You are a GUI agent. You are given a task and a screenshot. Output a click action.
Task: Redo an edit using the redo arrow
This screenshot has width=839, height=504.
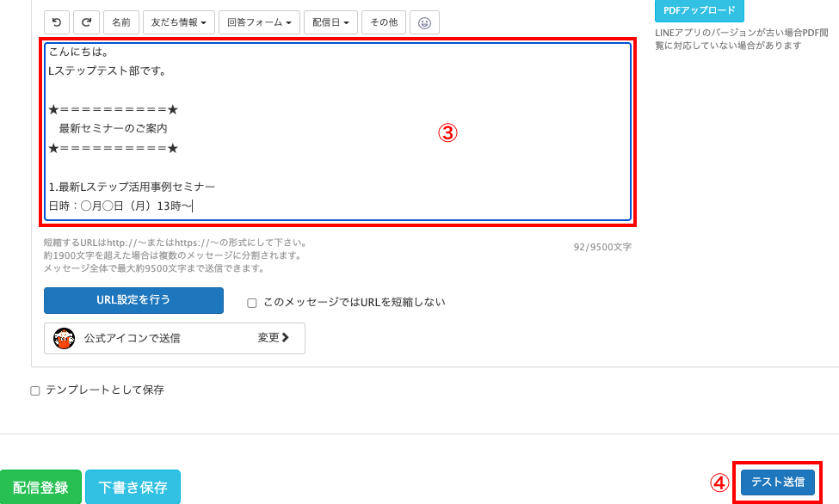(87, 22)
